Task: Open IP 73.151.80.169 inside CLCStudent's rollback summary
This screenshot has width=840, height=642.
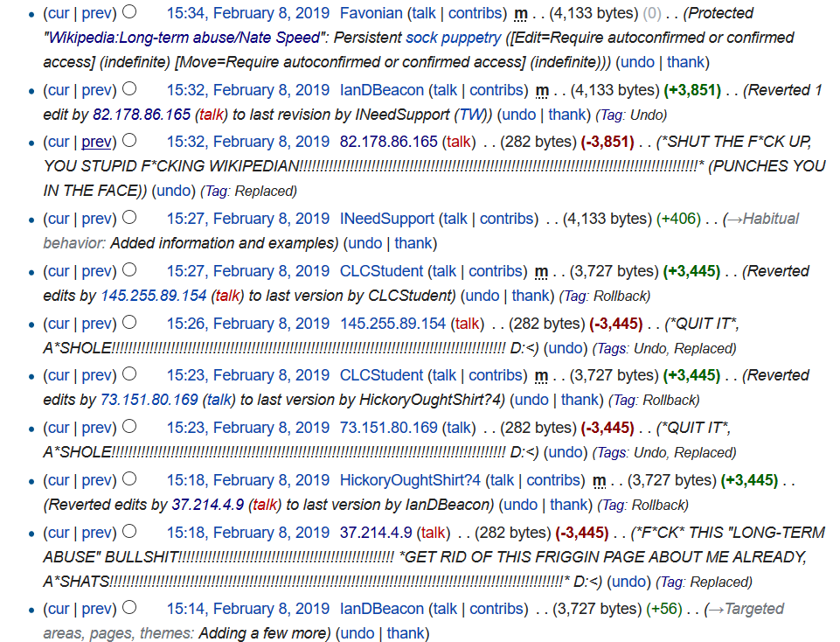Action: click(x=149, y=400)
